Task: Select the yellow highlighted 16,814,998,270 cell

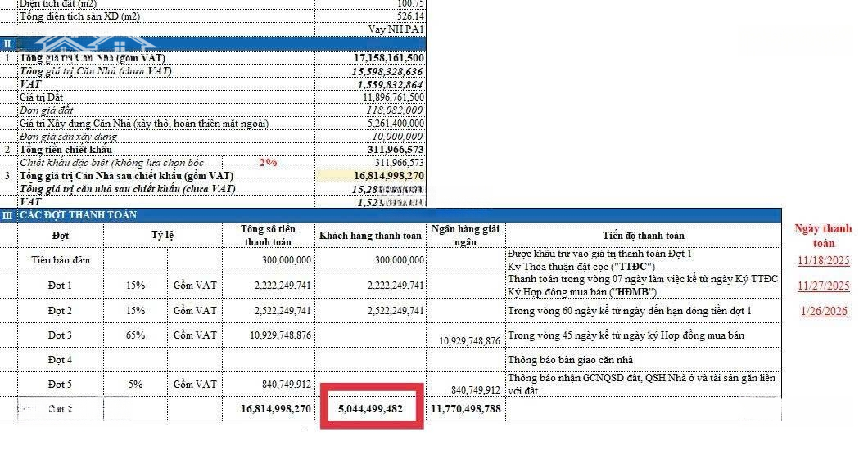Action: [388, 176]
